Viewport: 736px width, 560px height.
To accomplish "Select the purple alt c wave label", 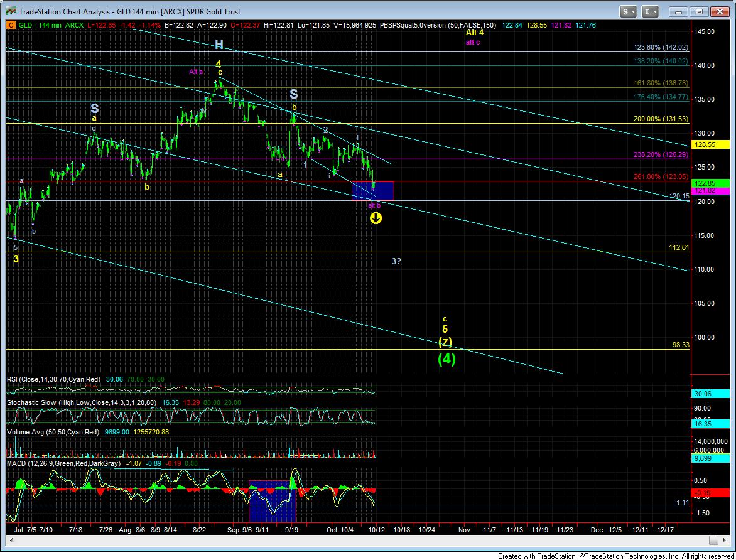I will (x=473, y=42).
